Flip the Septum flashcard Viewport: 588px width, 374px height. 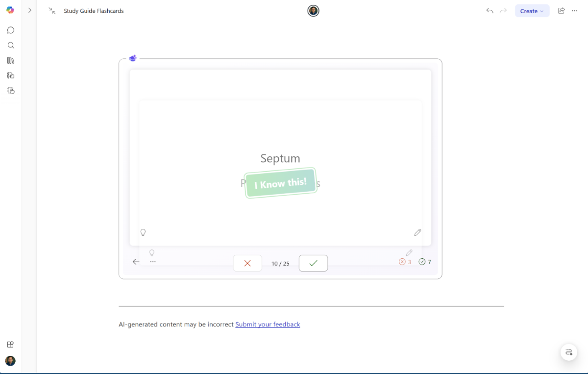pos(280,158)
